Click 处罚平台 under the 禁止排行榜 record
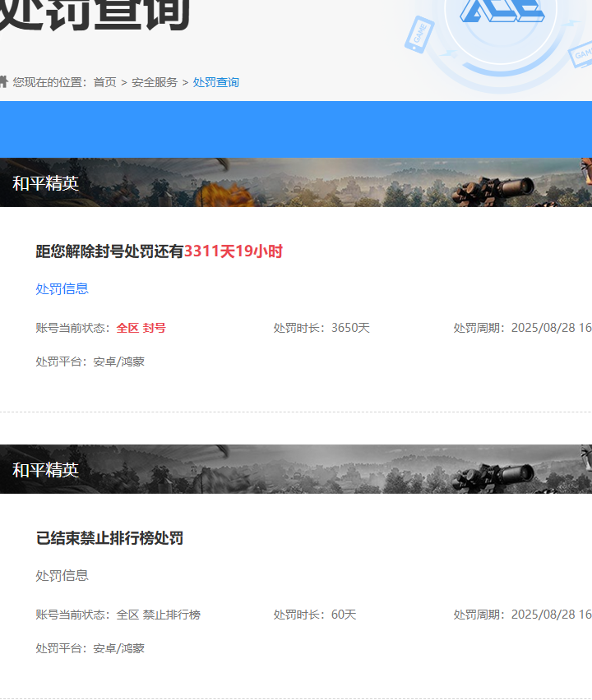Viewport: 592px width, 700px height. (x=90, y=648)
